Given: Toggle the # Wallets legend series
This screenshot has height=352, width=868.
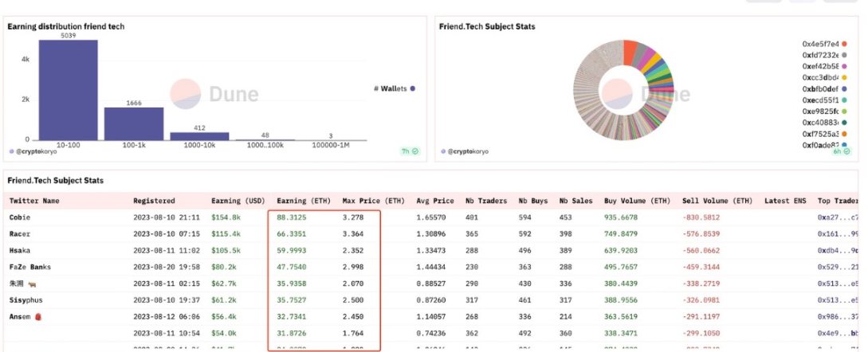Looking at the screenshot, I should pos(394,88).
